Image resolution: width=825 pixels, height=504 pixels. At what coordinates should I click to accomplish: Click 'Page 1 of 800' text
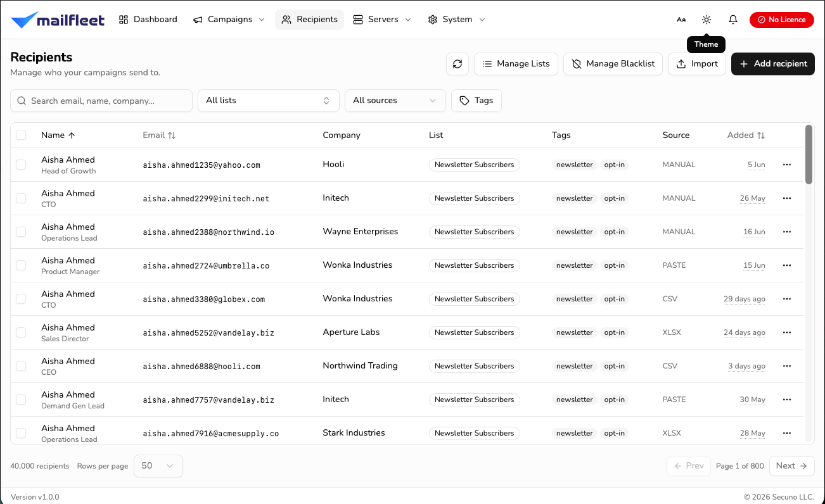[740, 466]
